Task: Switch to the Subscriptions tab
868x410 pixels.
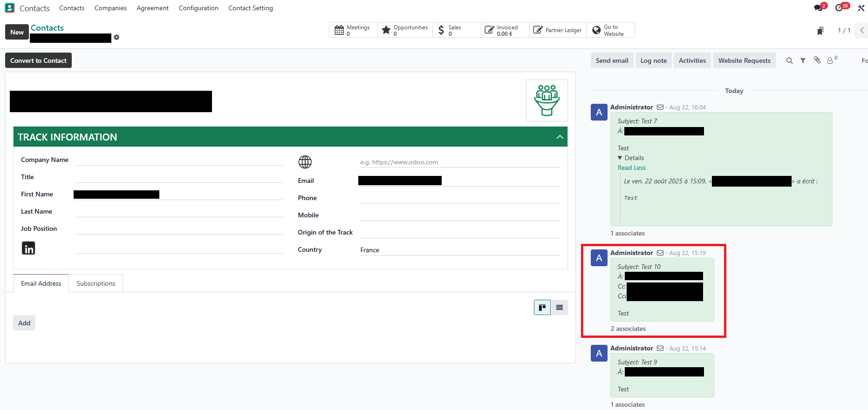Action: pyautogui.click(x=96, y=283)
